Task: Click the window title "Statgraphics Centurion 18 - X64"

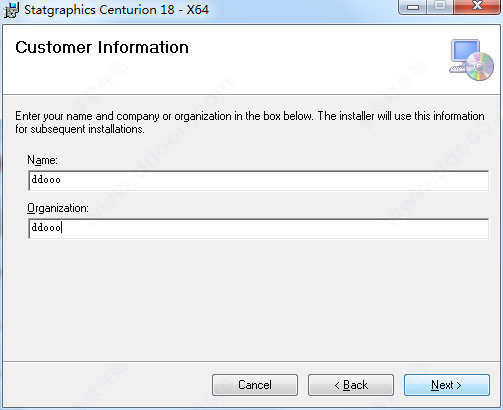Action: point(116,10)
